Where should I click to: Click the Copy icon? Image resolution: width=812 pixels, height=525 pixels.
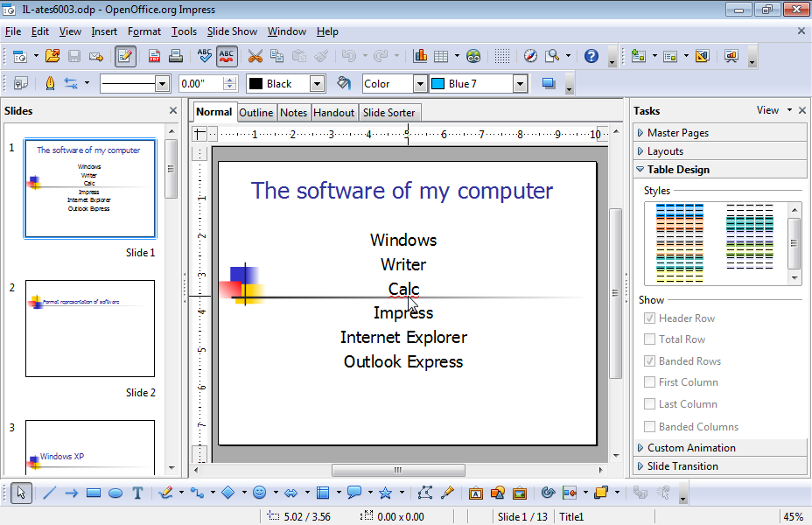pyautogui.click(x=277, y=56)
